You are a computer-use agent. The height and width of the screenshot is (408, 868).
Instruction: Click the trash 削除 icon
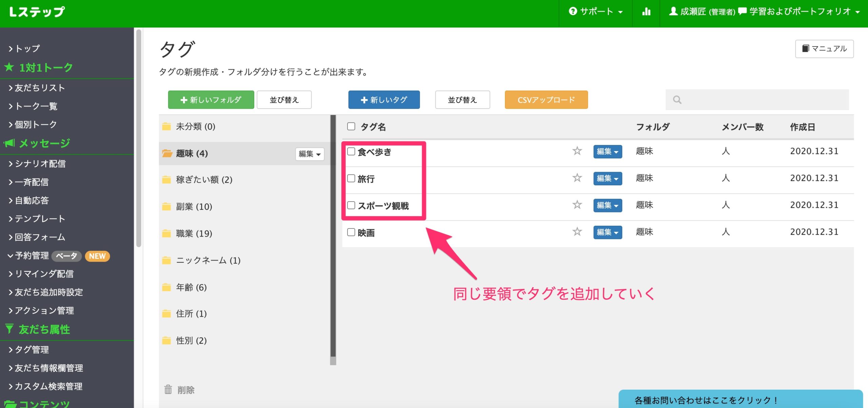(168, 389)
